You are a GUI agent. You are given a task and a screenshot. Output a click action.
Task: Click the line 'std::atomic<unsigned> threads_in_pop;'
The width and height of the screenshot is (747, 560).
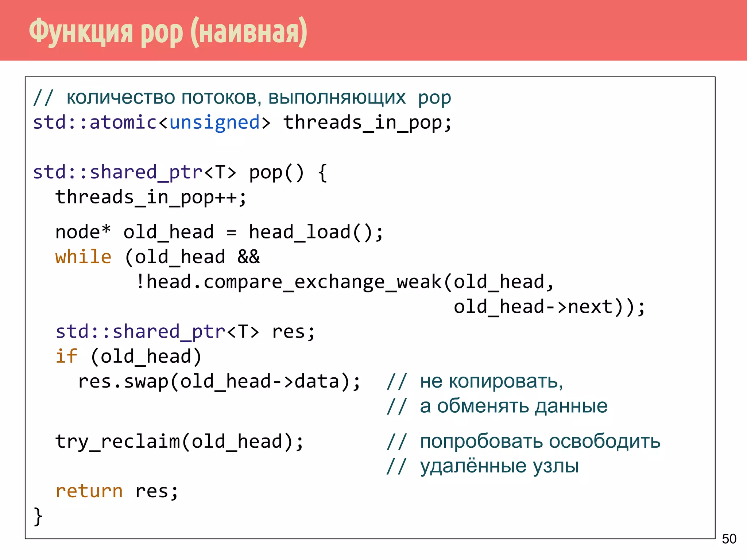(242, 122)
